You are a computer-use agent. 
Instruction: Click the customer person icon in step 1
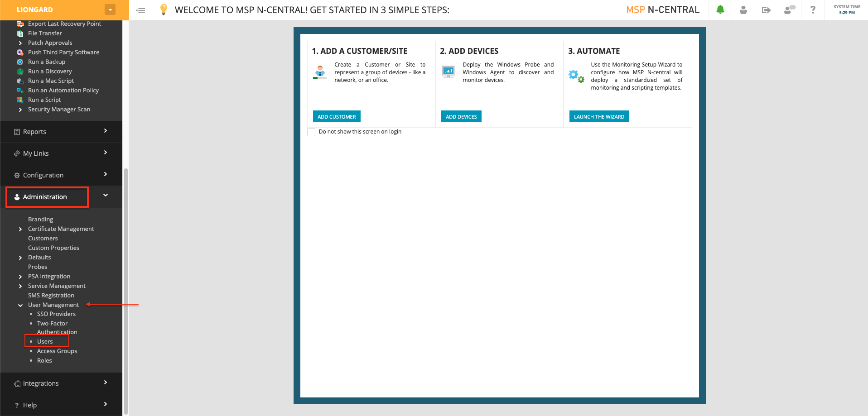320,72
